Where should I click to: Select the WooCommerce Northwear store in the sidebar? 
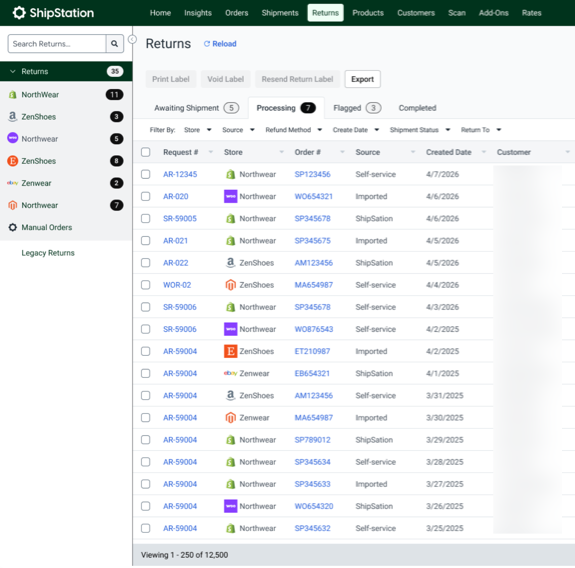[x=66, y=139]
